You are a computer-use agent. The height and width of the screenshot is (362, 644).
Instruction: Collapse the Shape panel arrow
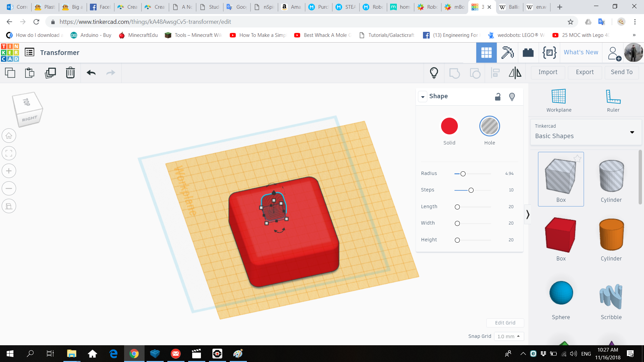[x=423, y=97]
